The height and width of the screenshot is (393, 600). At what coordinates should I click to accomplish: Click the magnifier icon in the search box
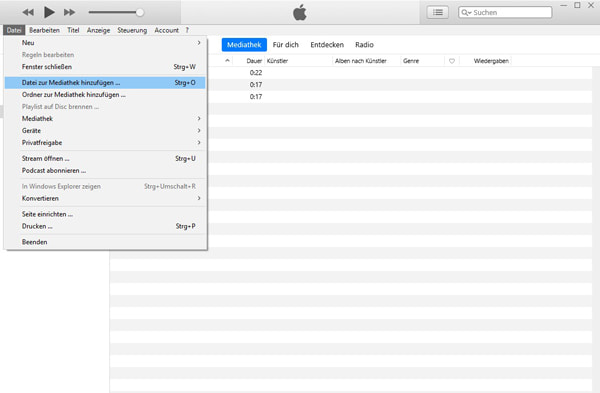tap(466, 13)
